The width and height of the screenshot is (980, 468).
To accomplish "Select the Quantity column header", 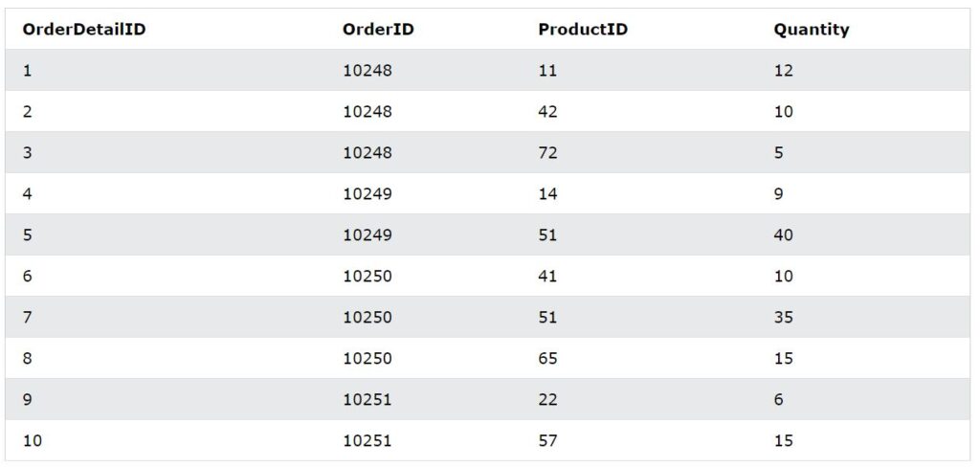I will [812, 30].
